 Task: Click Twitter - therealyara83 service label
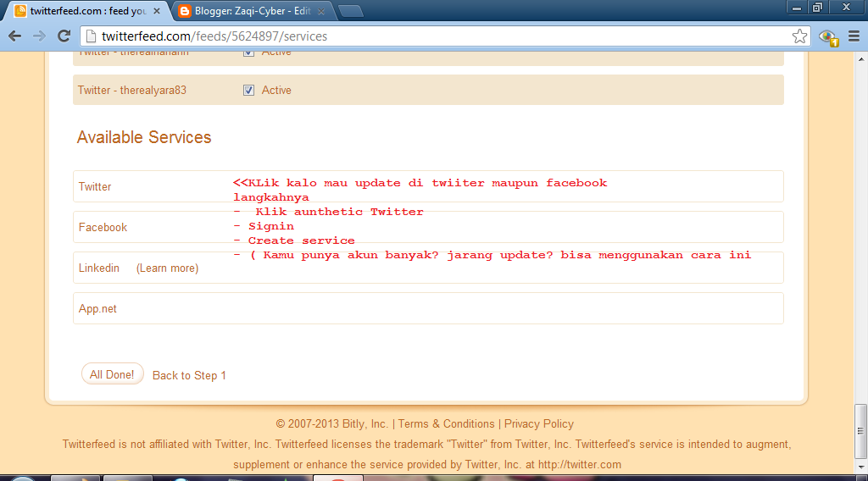pos(131,90)
